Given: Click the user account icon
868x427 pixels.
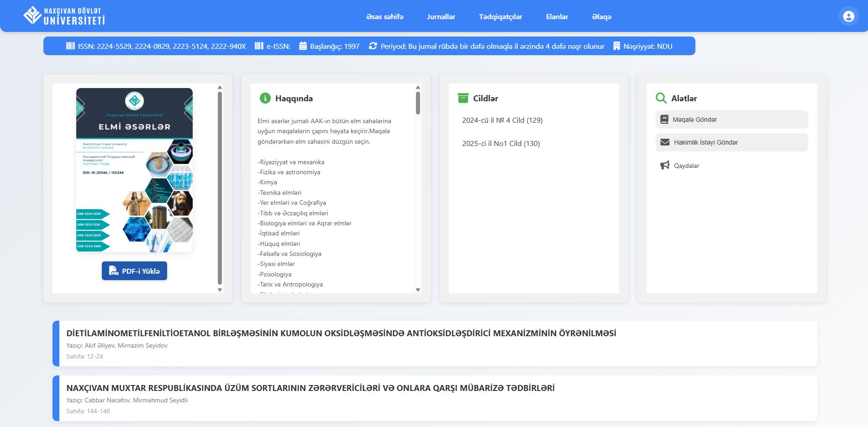Looking at the screenshot, I should coord(848,17).
